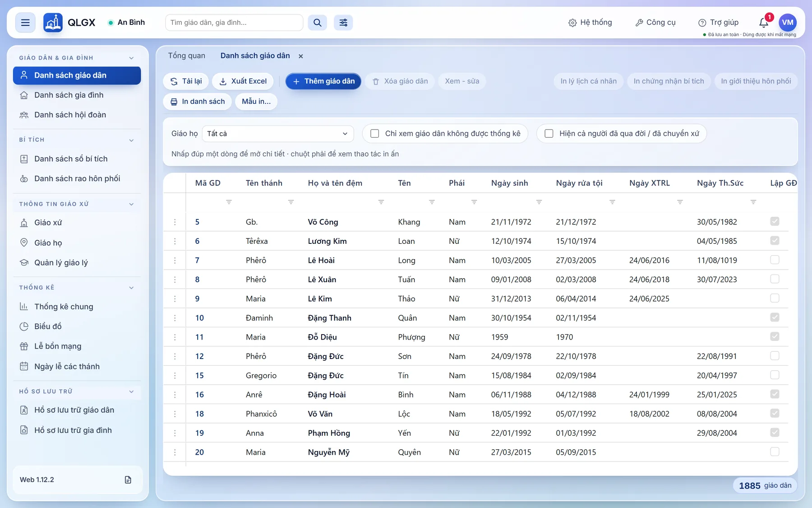Enable Chỉ xem giáo dân không được thống kê
Screen dimensions: 812x508
coord(374,134)
